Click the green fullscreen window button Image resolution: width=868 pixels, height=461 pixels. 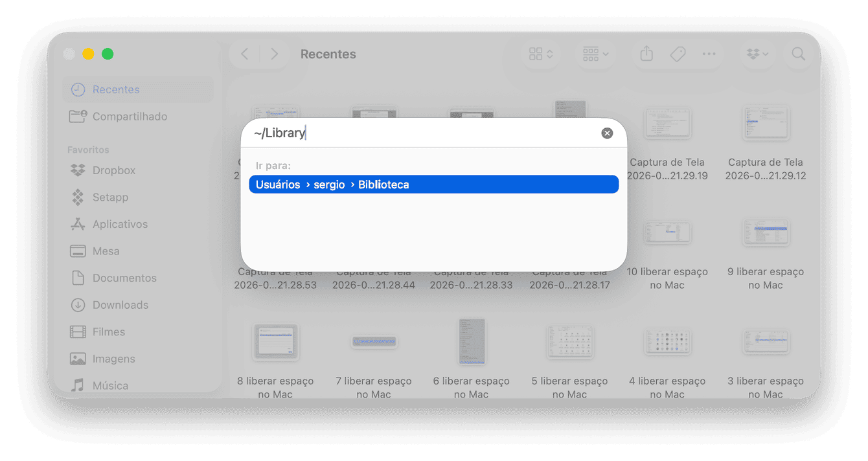tap(108, 54)
